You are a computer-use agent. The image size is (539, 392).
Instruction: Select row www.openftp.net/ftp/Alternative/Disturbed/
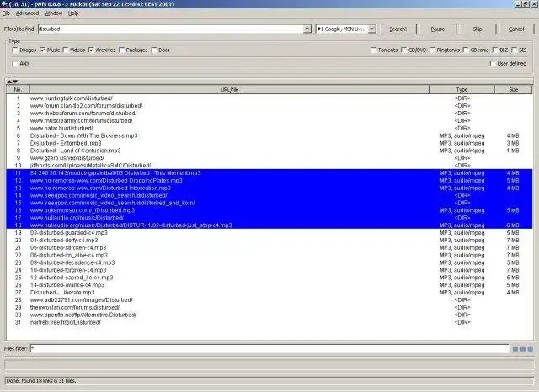pyautogui.click(x=269, y=315)
